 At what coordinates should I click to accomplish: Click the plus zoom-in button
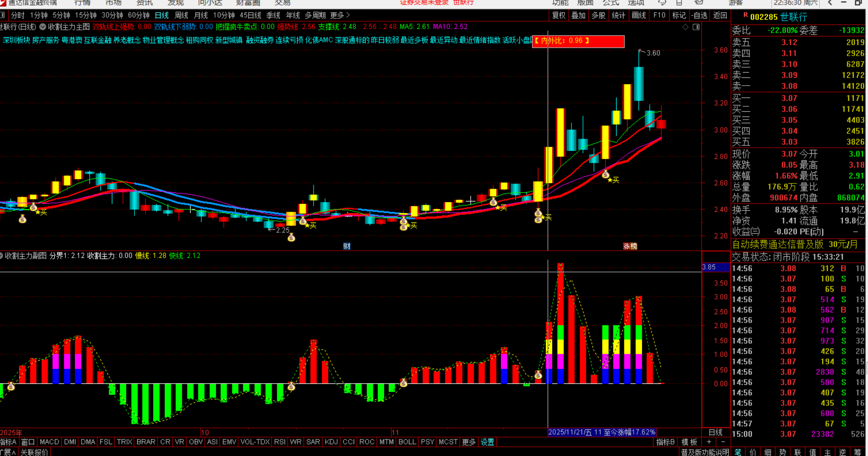coord(709,442)
